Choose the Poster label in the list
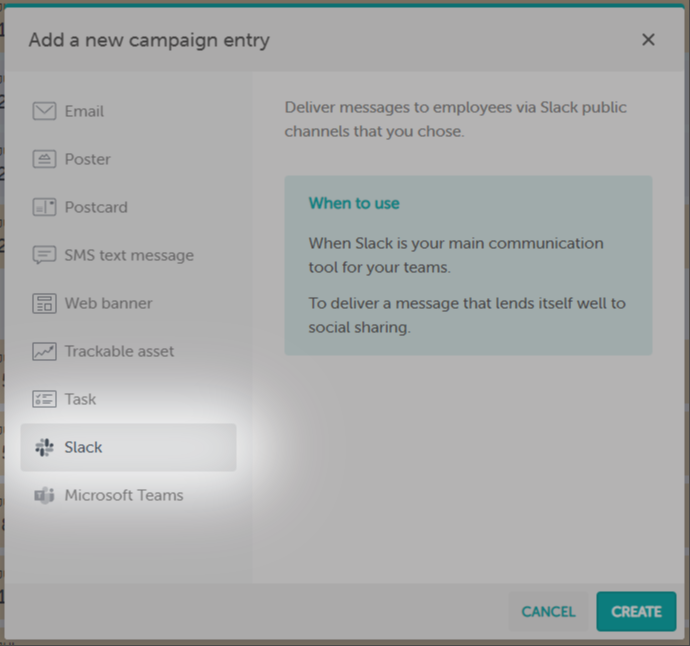Screen dimensions: 690x646 pos(88,159)
